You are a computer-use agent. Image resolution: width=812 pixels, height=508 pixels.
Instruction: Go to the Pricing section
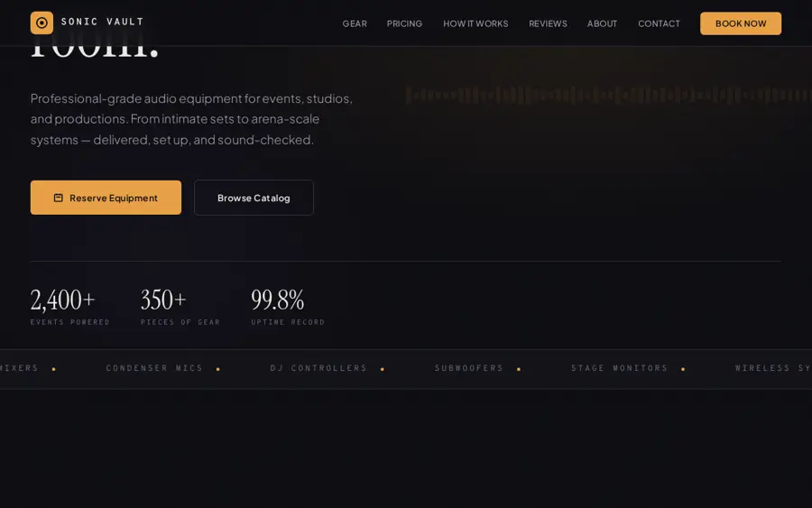404,23
